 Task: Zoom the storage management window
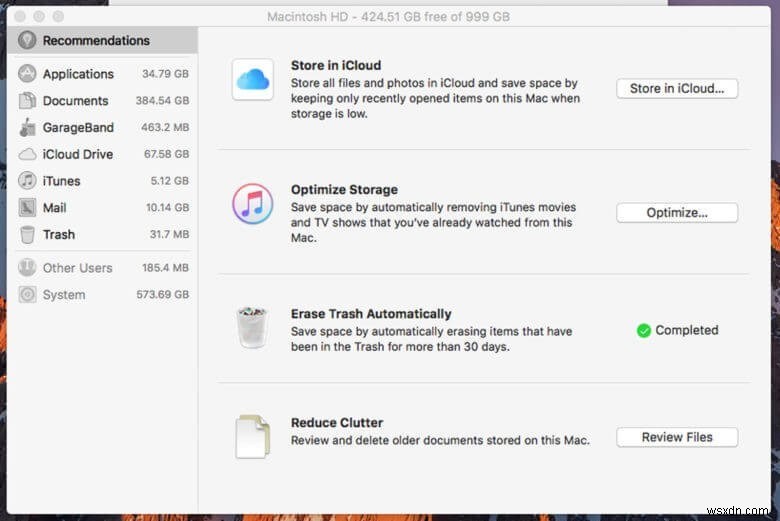[58, 16]
